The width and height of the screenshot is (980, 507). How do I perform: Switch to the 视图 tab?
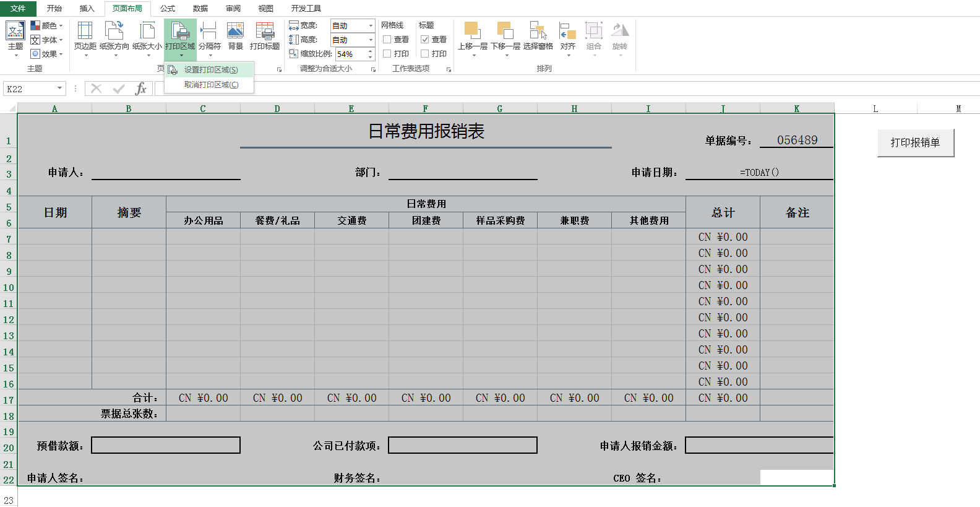click(266, 9)
